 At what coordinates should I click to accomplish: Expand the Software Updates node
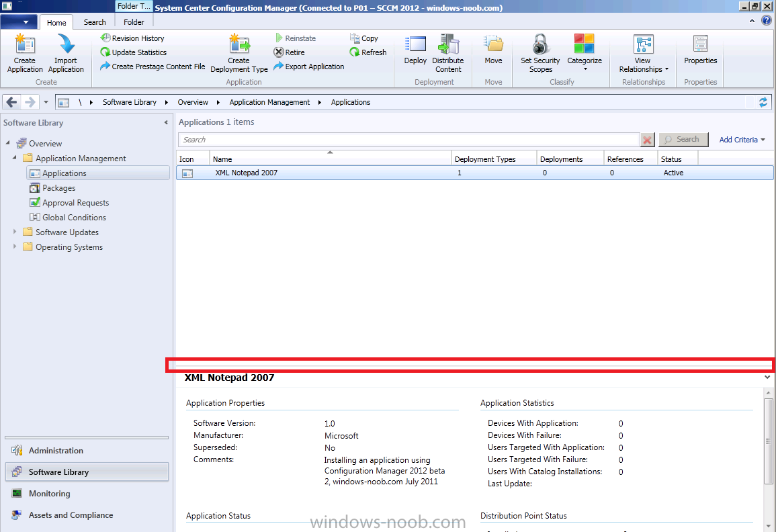pyautogui.click(x=14, y=232)
